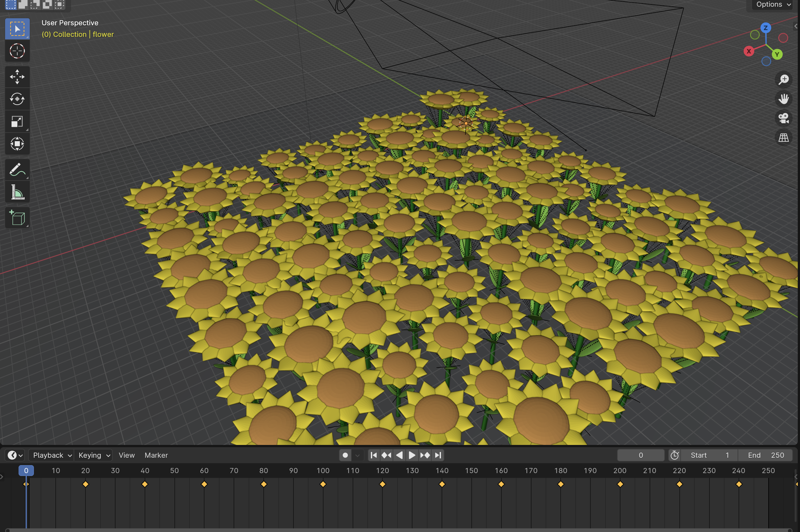Viewport: 800px width, 532px height.
Task: Expand the viewport sidebar arrow
Action: click(796, 26)
